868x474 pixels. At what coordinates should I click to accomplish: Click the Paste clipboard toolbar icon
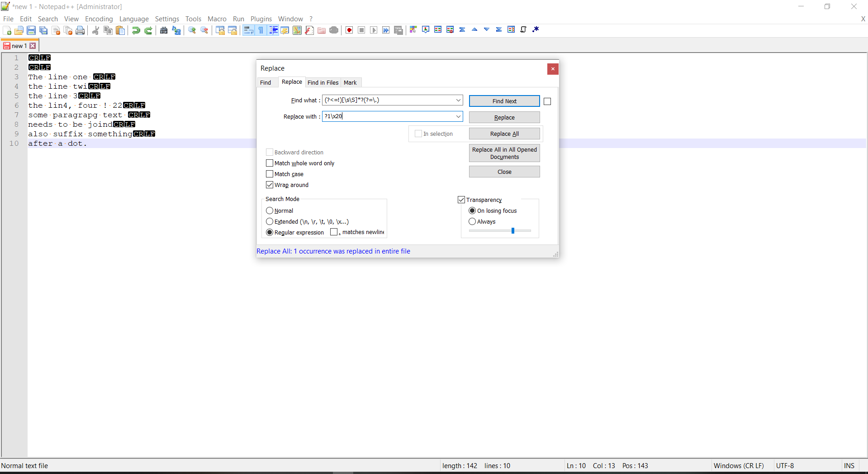pyautogui.click(x=120, y=30)
